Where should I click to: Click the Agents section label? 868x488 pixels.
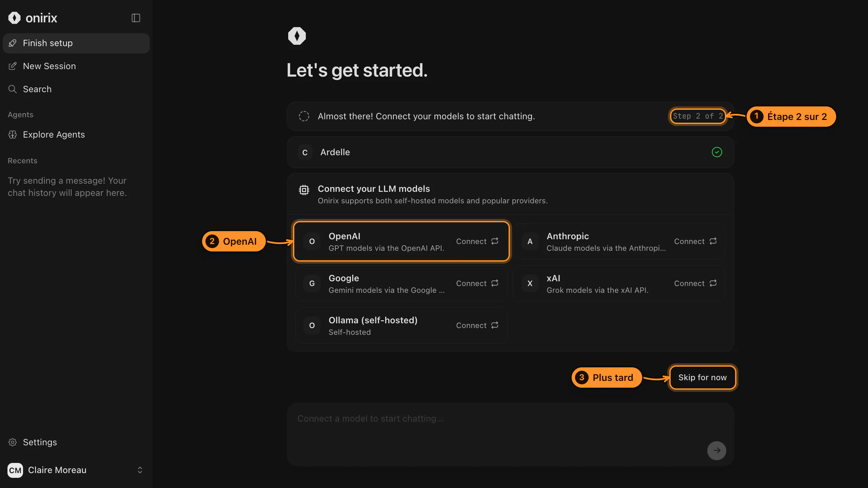(20, 115)
